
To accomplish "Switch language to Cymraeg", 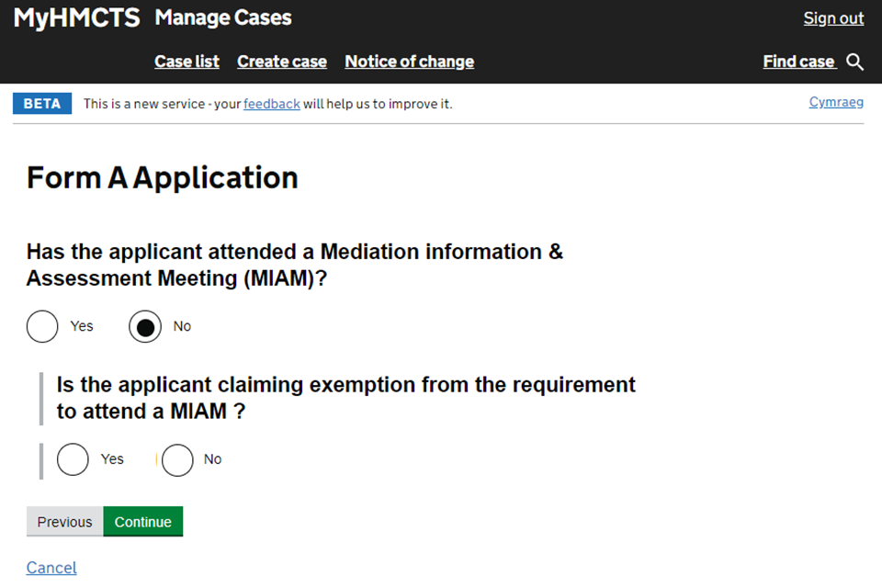I will coord(836,102).
